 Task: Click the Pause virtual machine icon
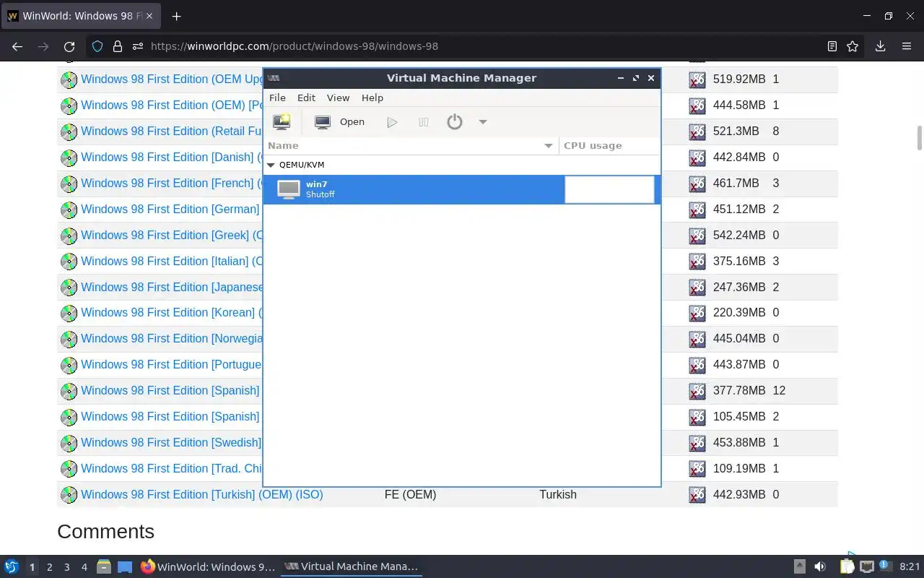[424, 122]
